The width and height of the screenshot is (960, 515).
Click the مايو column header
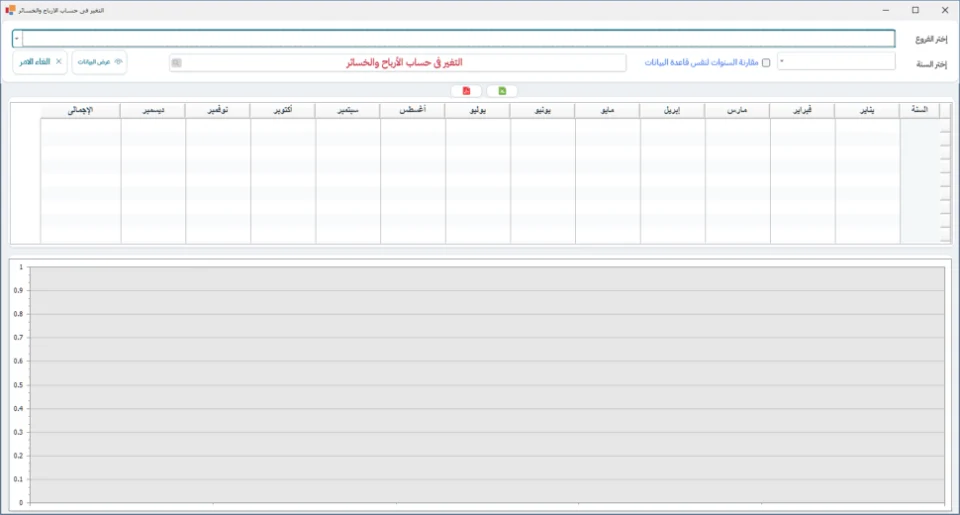[608, 110]
